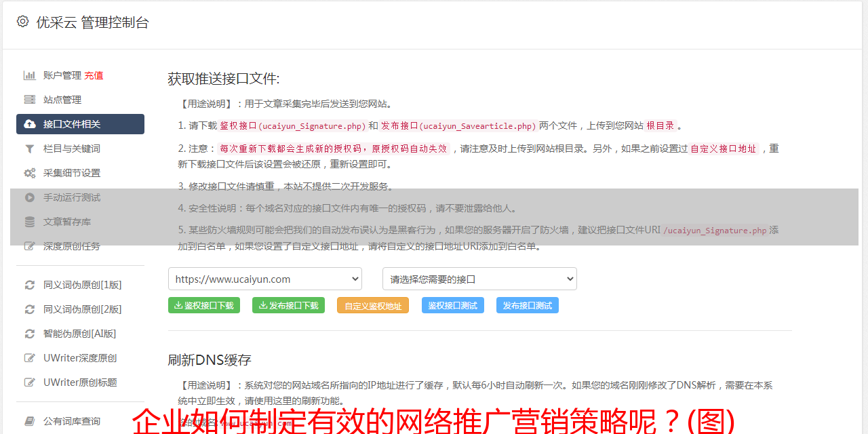Click the red 充值 link
868x434 pixels.
coord(94,75)
